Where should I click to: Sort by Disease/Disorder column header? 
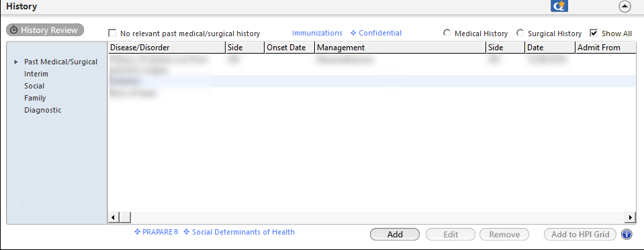click(167, 48)
